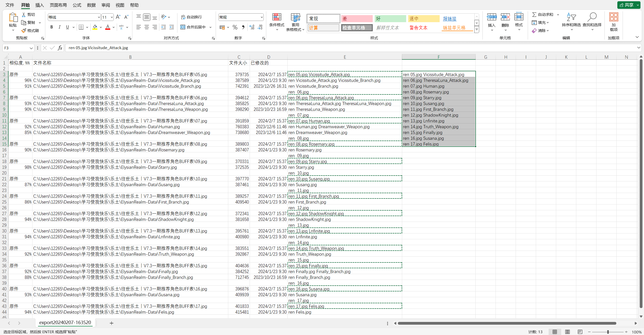Decrease decimal places icon
This screenshot has height=335, width=644.
click(x=260, y=27)
